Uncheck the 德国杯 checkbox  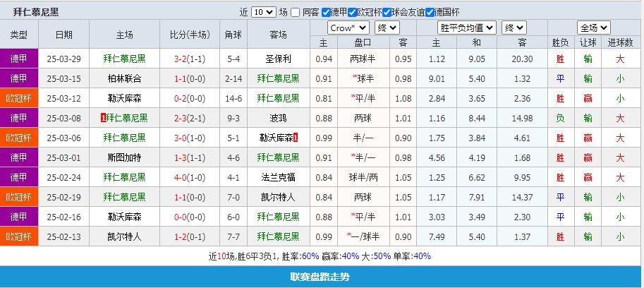430,12
